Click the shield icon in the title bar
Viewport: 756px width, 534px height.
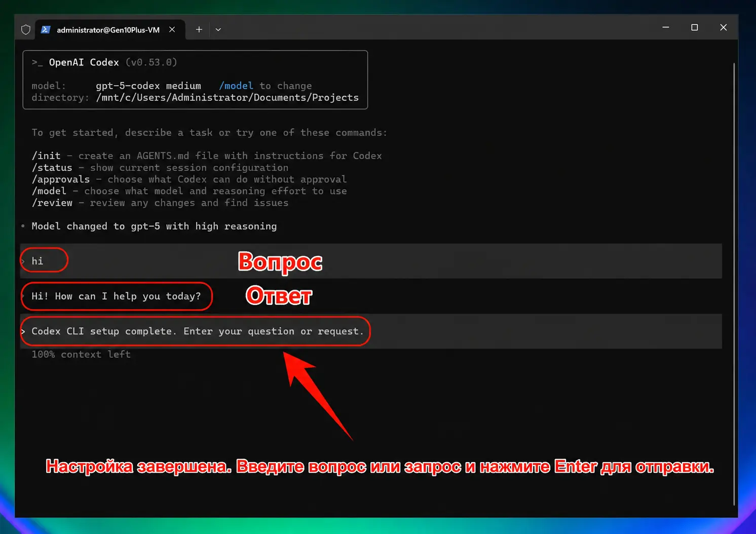click(26, 29)
